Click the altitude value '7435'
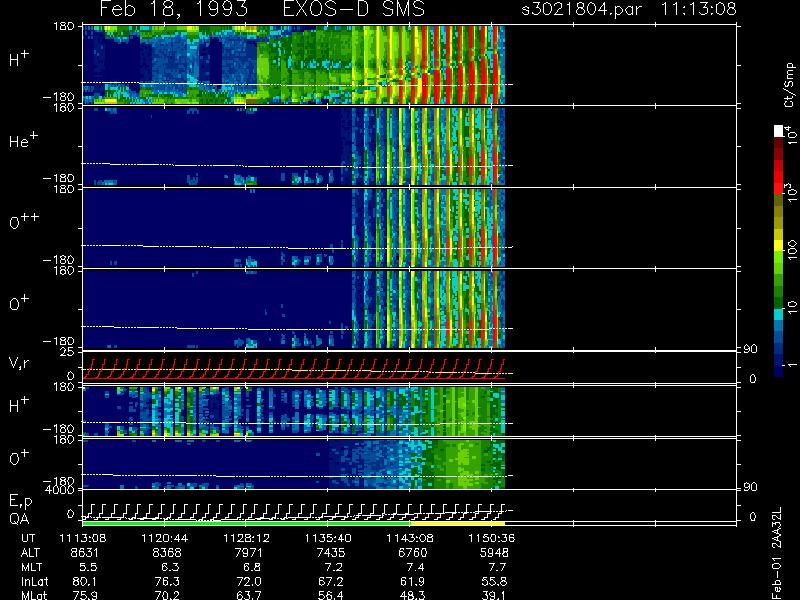The width and height of the screenshot is (800, 600). [330, 553]
